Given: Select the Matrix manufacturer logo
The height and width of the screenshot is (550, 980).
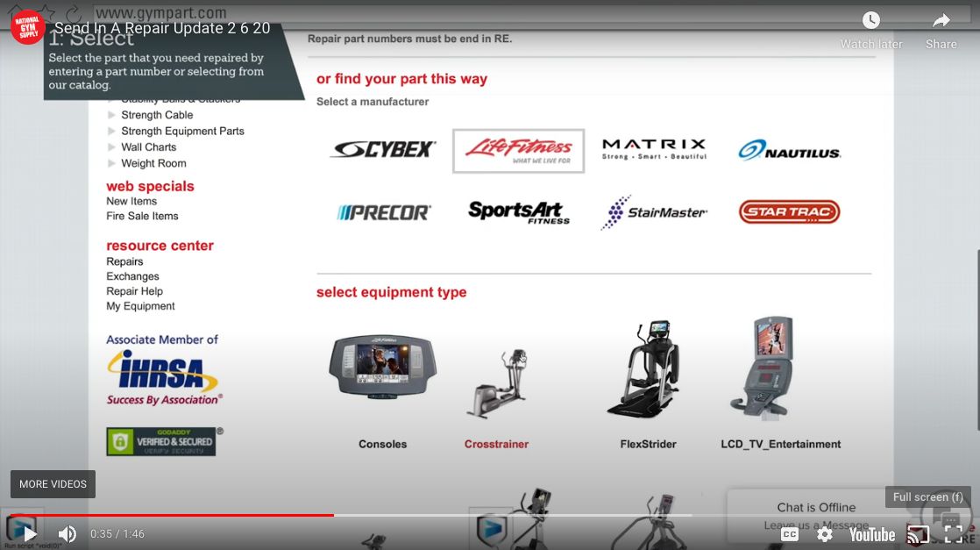Looking at the screenshot, I should click(x=655, y=149).
